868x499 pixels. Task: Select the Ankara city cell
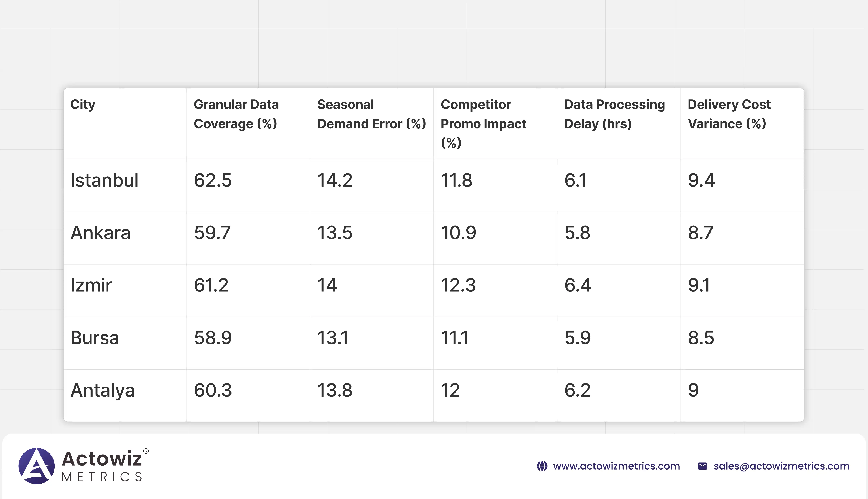(100, 233)
